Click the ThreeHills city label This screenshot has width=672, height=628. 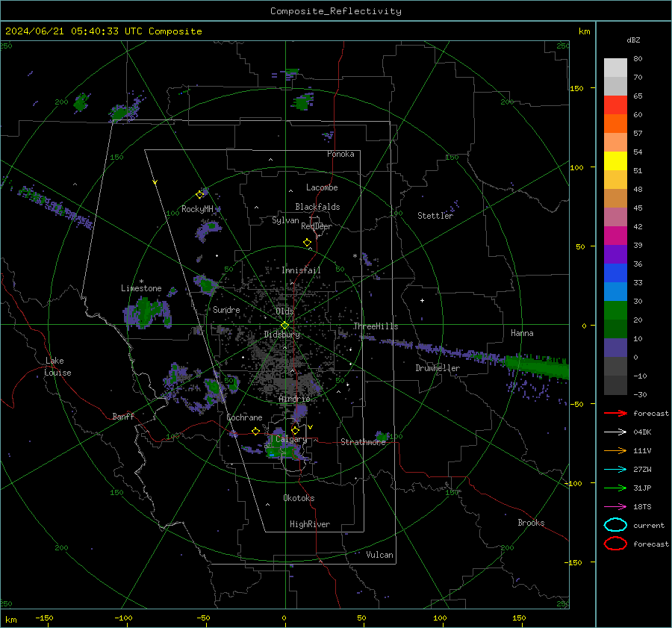(376, 326)
